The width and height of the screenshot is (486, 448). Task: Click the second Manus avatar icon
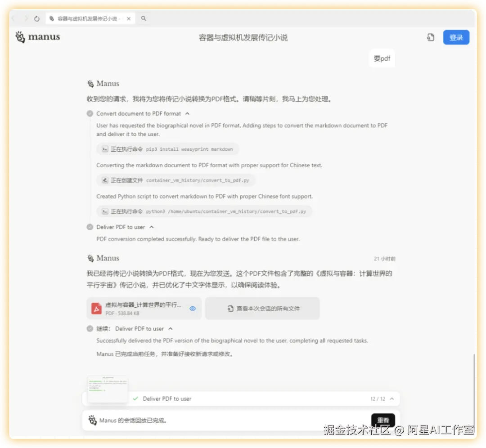(90, 258)
